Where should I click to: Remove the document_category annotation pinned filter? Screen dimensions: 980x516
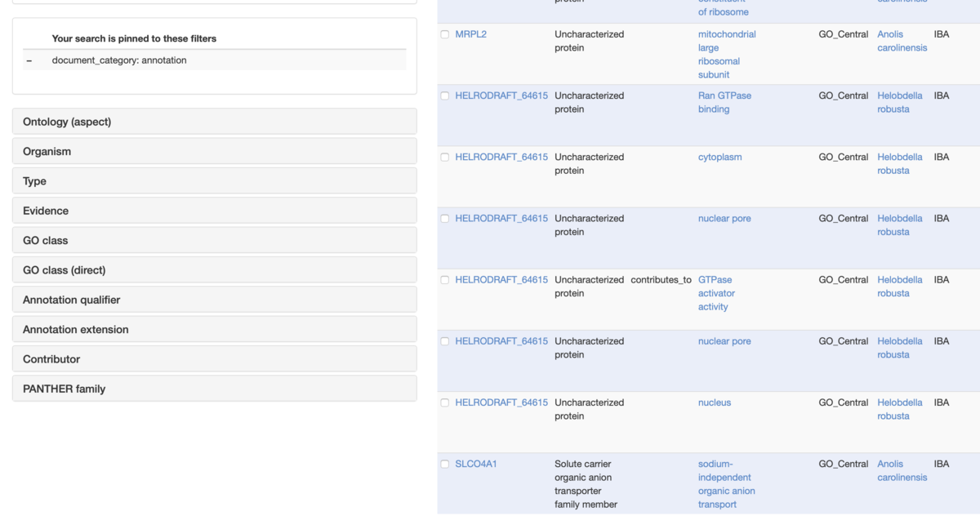point(29,60)
